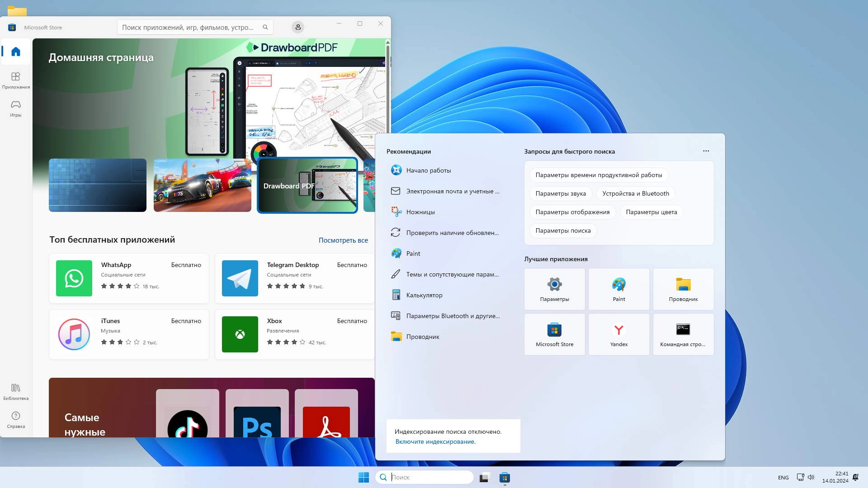Image resolution: width=868 pixels, height=488 pixels.
Task: Select Ножницы from recommendations list
Action: (x=420, y=212)
